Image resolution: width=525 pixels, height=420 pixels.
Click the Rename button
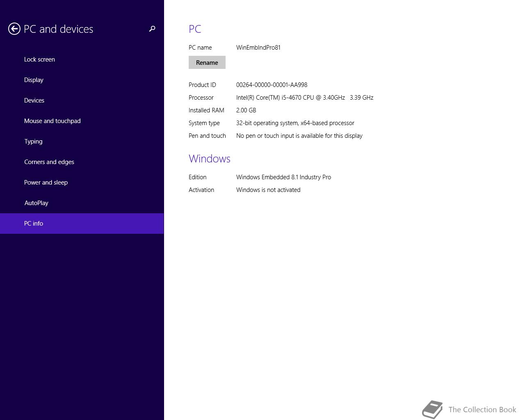click(x=207, y=62)
